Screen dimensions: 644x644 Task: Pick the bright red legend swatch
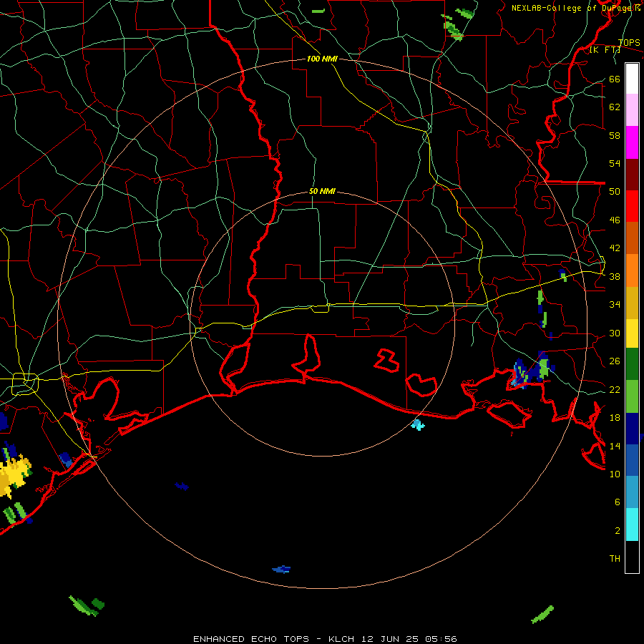(632, 206)
